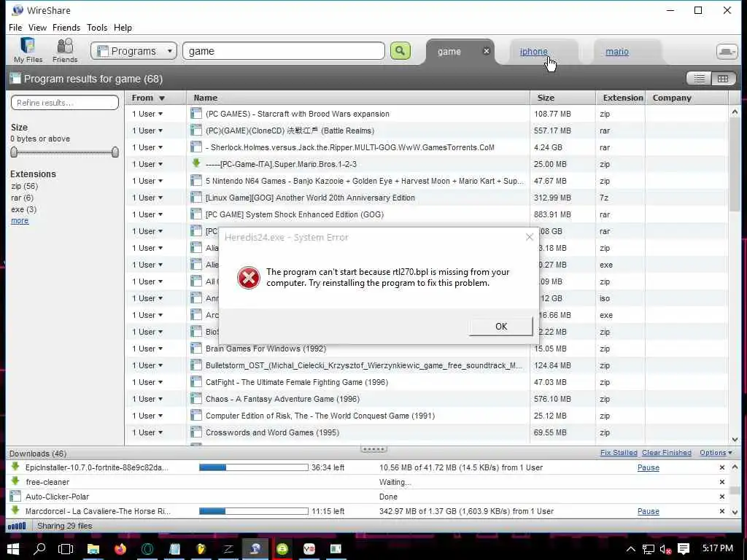
Task: Switch to the list view
Action: tap(699, 79)
